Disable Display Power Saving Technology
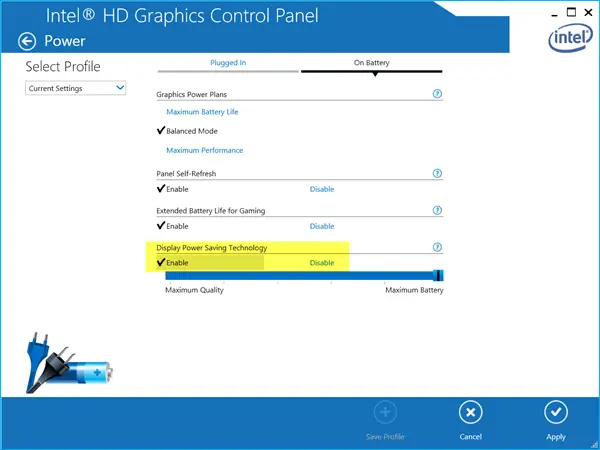Screen dimensions: 600x450 322,263
